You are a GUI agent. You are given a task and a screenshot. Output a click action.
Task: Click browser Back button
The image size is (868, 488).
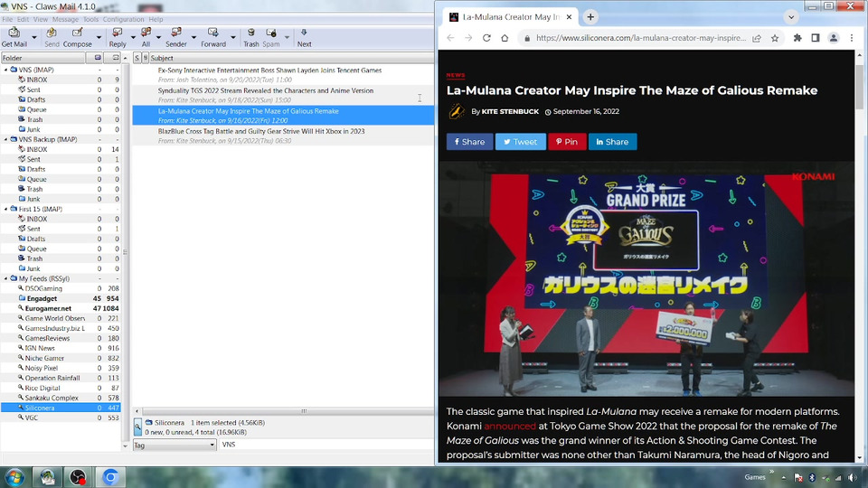tap(450, 38)
